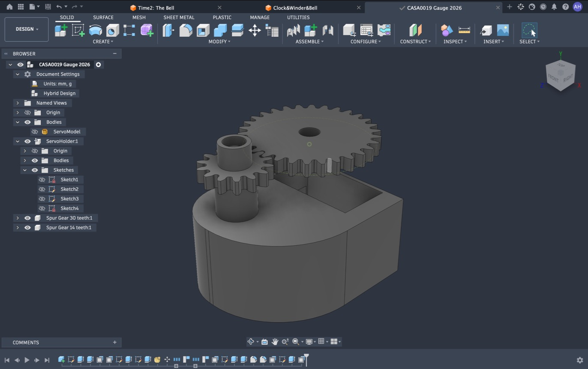Open the UTILITIES ribbon tab

pos(298,18)
